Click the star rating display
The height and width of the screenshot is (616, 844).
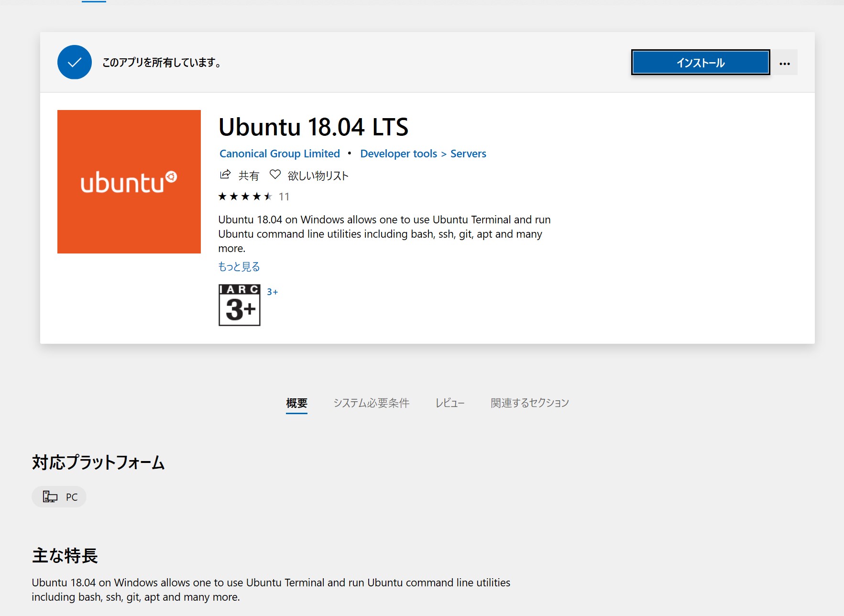coord(245,197)
